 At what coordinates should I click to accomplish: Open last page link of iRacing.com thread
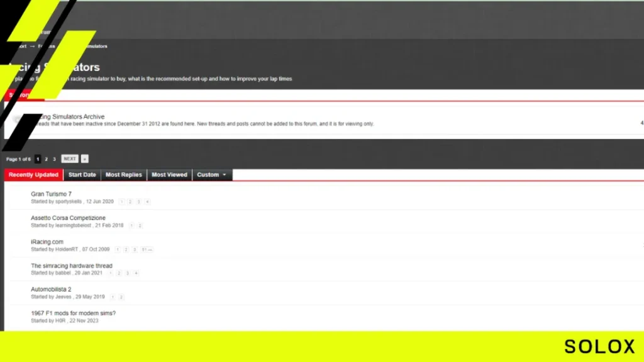(x=147, y=249)
